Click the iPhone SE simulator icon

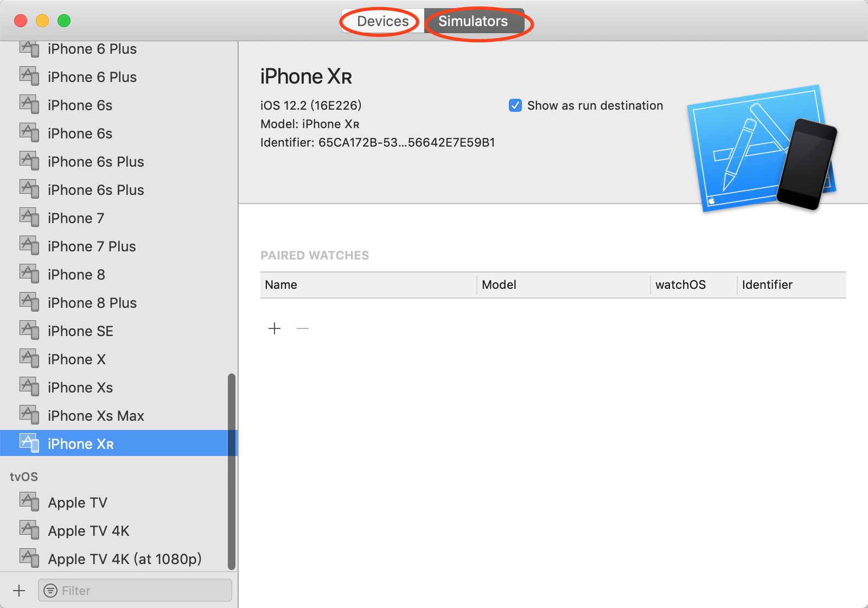tap(29, 331)
